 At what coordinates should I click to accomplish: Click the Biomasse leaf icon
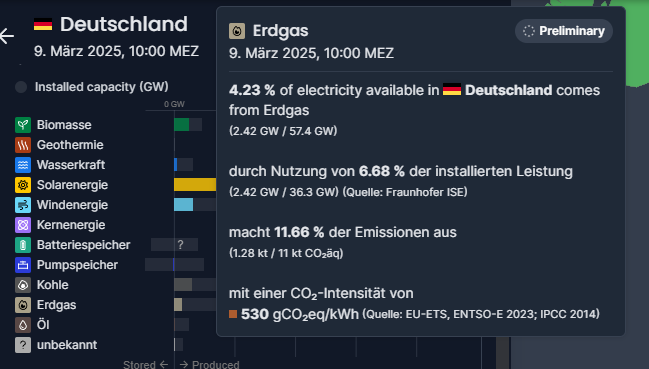point(23,125)
